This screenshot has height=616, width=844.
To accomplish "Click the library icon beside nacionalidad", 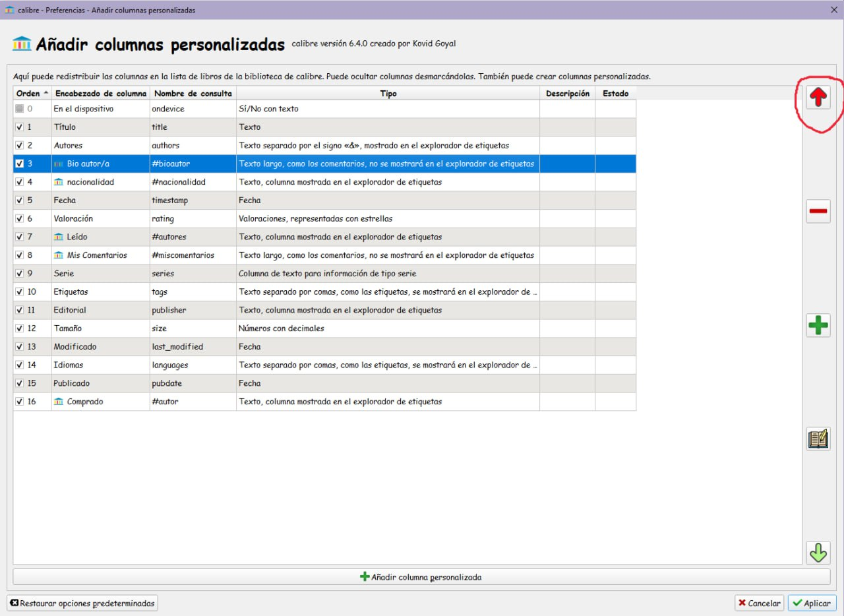I will tap(59, 182).
